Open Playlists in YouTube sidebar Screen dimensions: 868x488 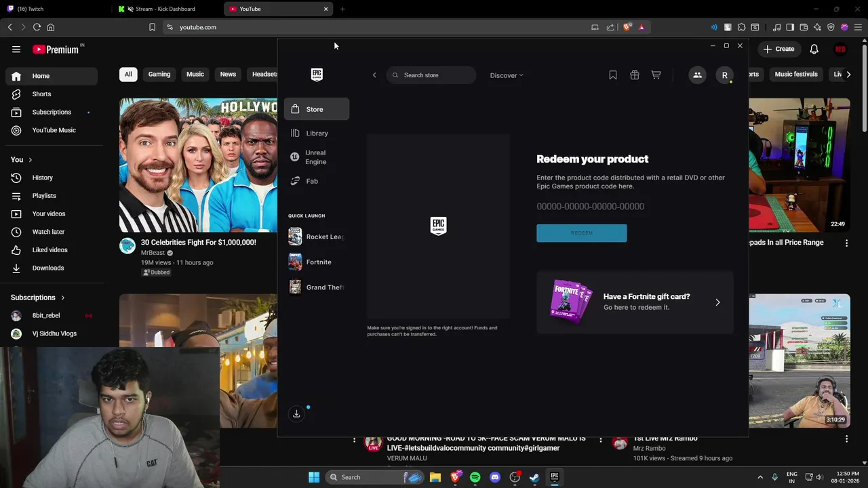coord(52,196)
